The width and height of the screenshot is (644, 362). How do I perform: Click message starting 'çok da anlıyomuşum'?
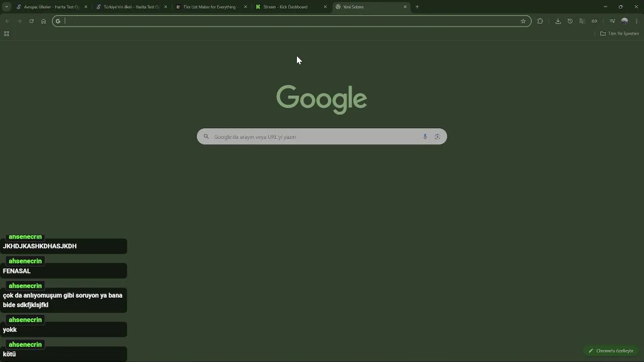pyautogui.click(x=62, y=300)
